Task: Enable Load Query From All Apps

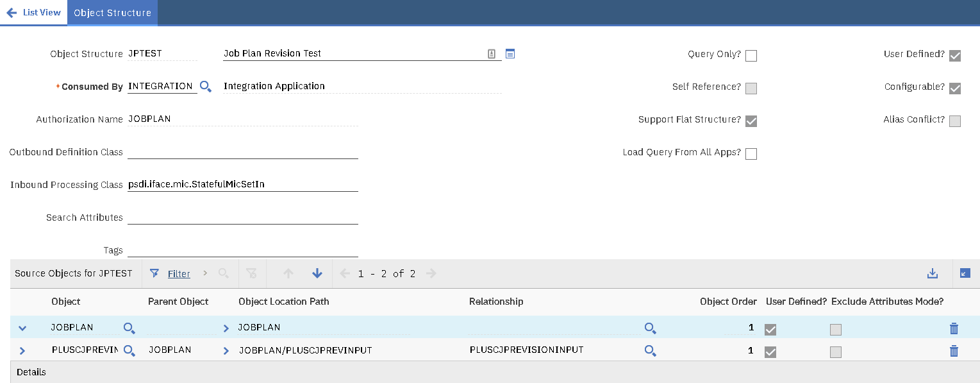Action: pyautogui.click(x=751, y=154)
